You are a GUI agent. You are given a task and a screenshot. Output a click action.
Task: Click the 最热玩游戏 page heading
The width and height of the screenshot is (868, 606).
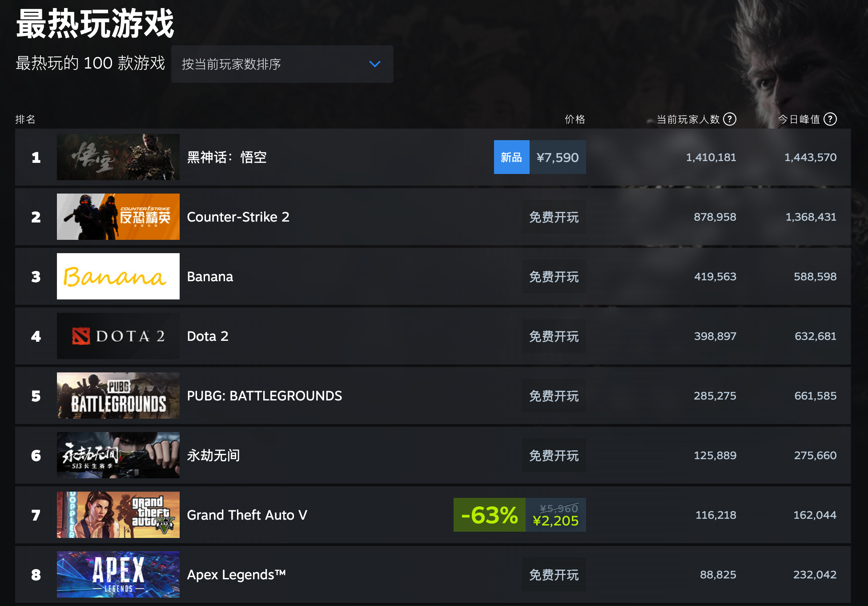coord(95,23)
